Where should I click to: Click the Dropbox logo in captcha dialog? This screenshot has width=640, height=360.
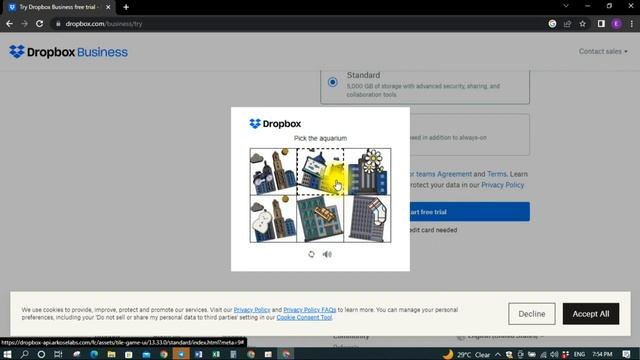click(275, 124)
